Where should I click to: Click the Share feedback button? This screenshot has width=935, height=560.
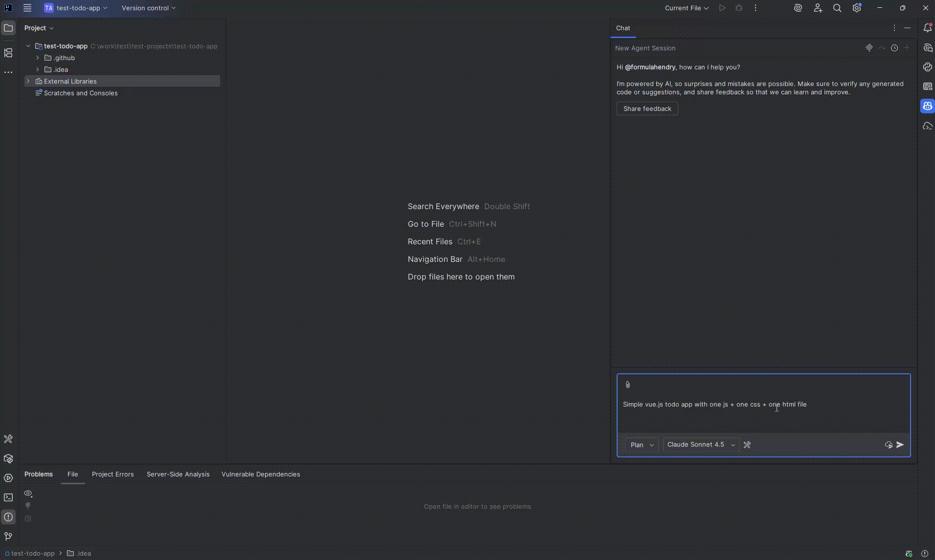pos(647,108)
